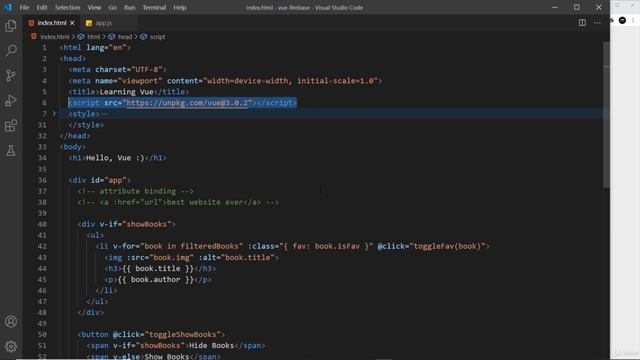Click line number 36 in the gutter

42,180
